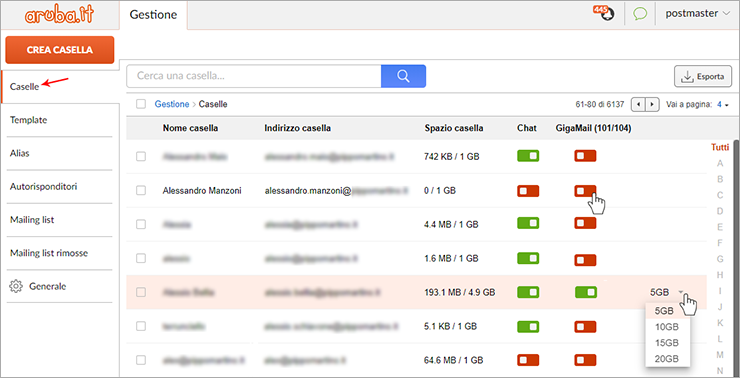Enable GigaMail for the 64.6 MB row

coord(585,360)
